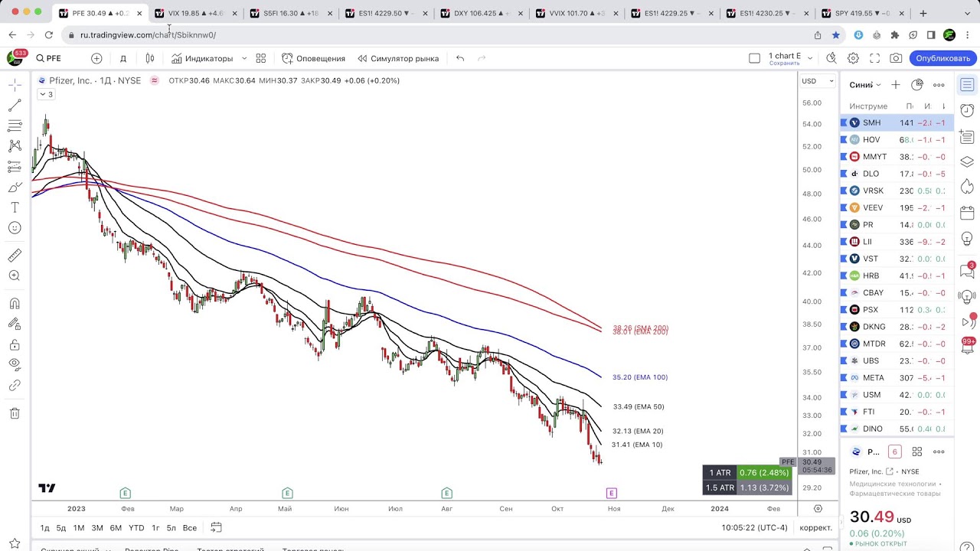Open the economic calendar icon
Viewport: 980px width, 551px height.
(967, 212)
